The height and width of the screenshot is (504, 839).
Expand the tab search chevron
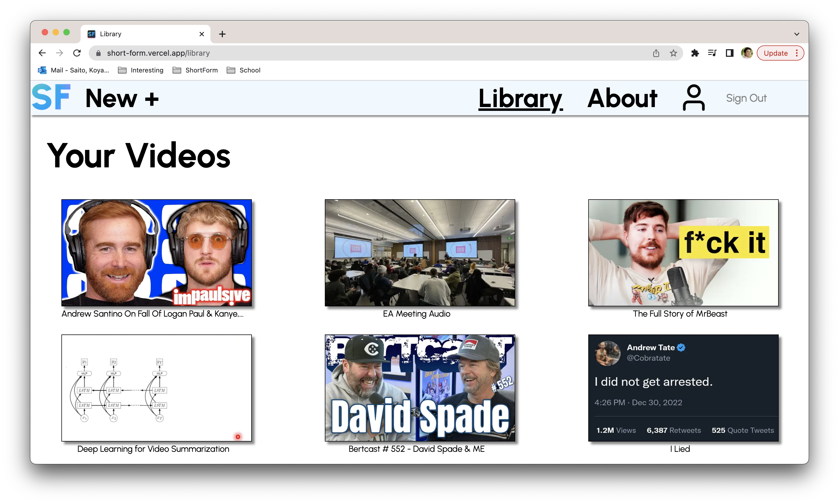click(x=797, y=34)
